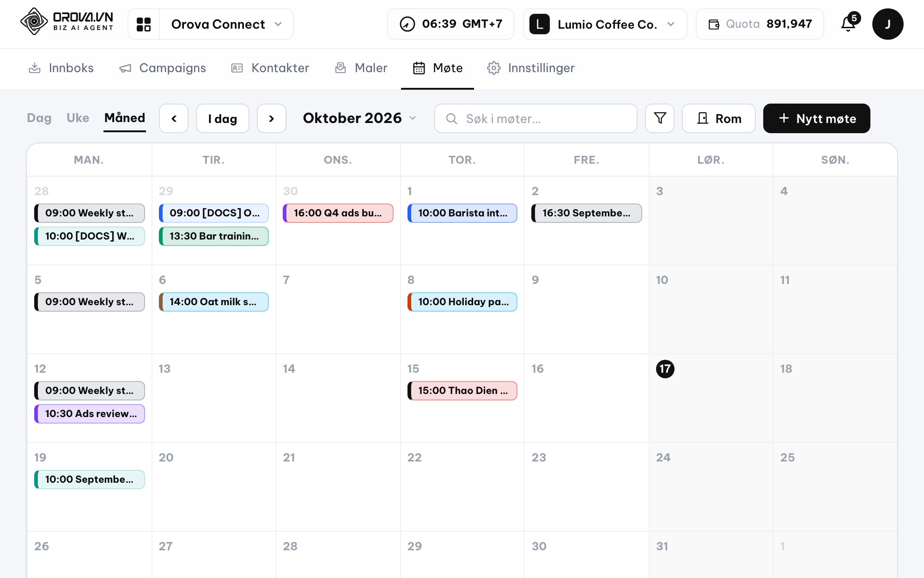Click the Orova.vn logo
This screenshot has height=578, width=924.
tap(67, 22)
